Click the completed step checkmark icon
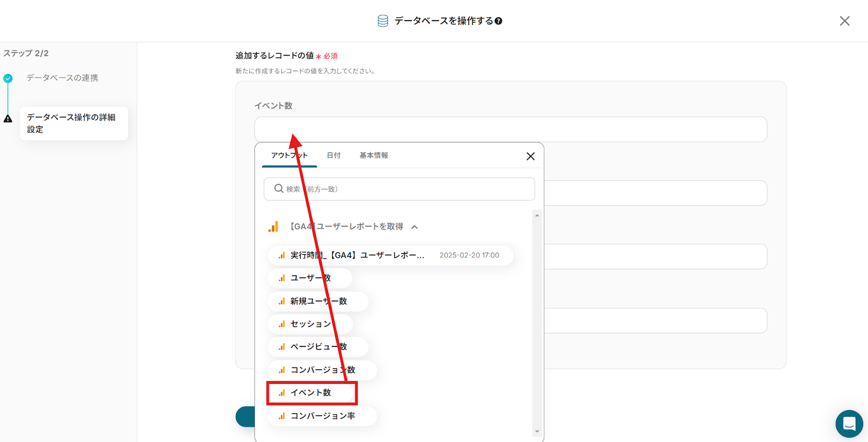This screenshot has height=442, width=868. tap(8, 78)
